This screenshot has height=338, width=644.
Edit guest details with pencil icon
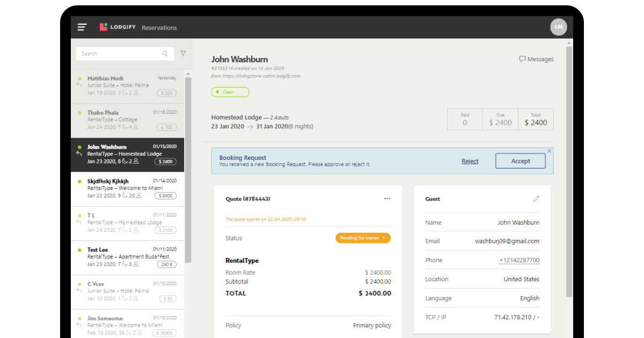pyautogui.click(x=536, y=199)
